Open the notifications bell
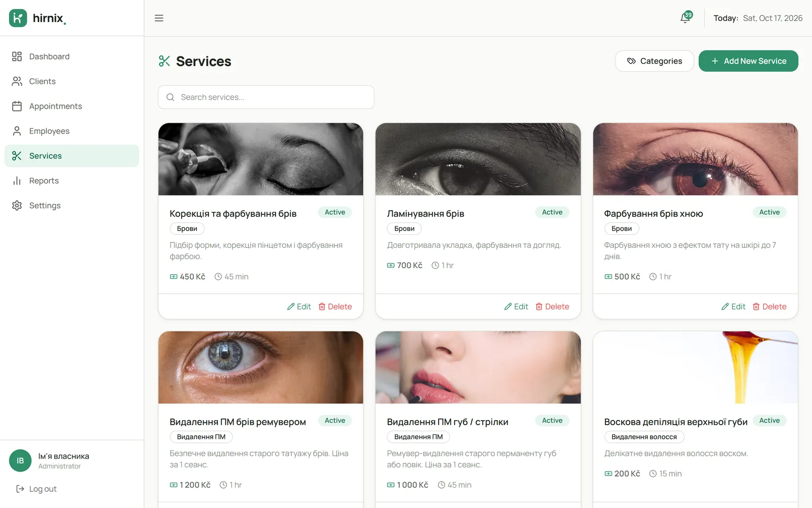The image size is (812, 508). click(x=686, y=18)
